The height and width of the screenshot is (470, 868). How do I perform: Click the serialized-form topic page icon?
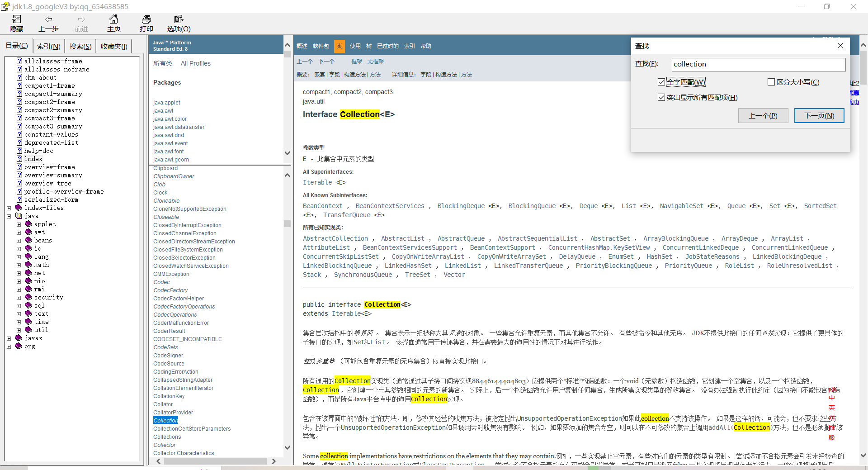click(19, 199)
